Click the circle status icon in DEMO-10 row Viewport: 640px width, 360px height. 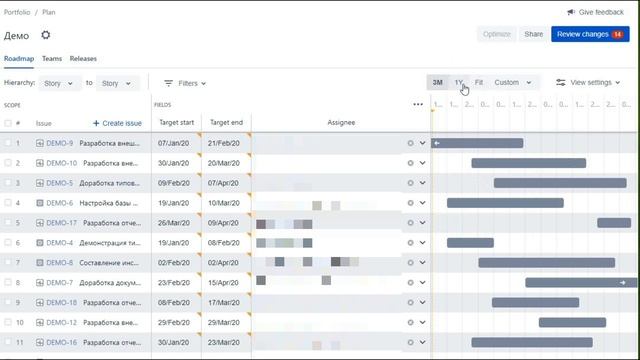(411, 163)
